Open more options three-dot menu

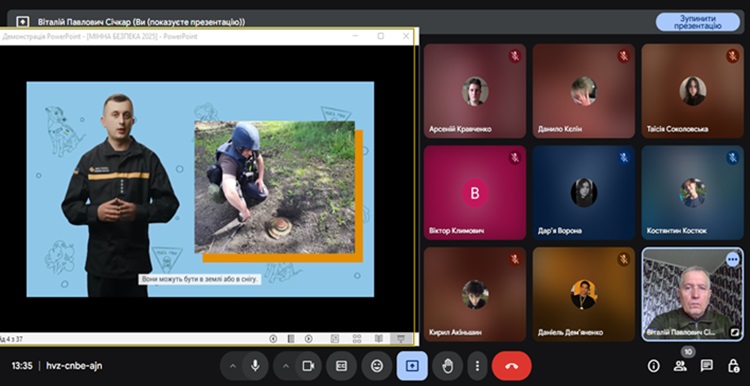[477, 366]
